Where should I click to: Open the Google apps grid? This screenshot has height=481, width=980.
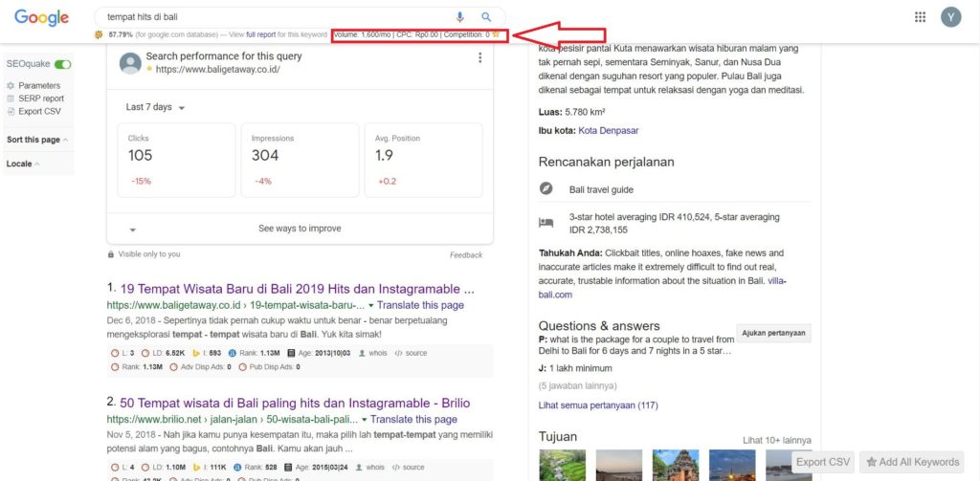click(x=920, y=17)
